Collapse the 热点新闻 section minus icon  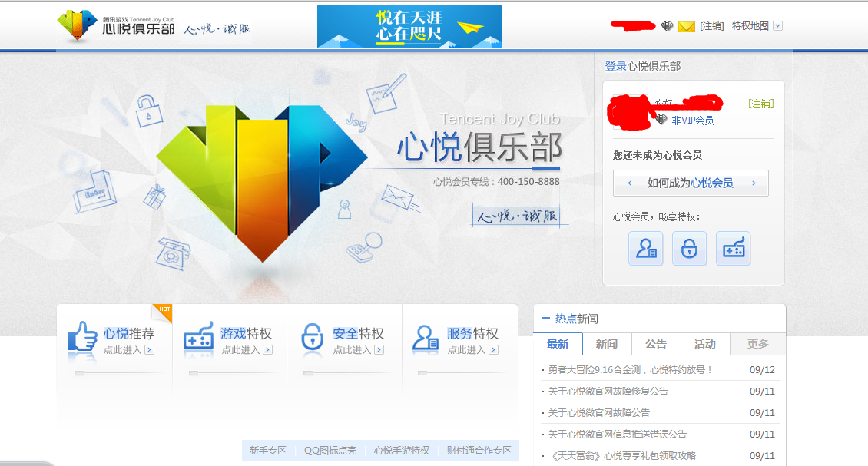point(545,319)
